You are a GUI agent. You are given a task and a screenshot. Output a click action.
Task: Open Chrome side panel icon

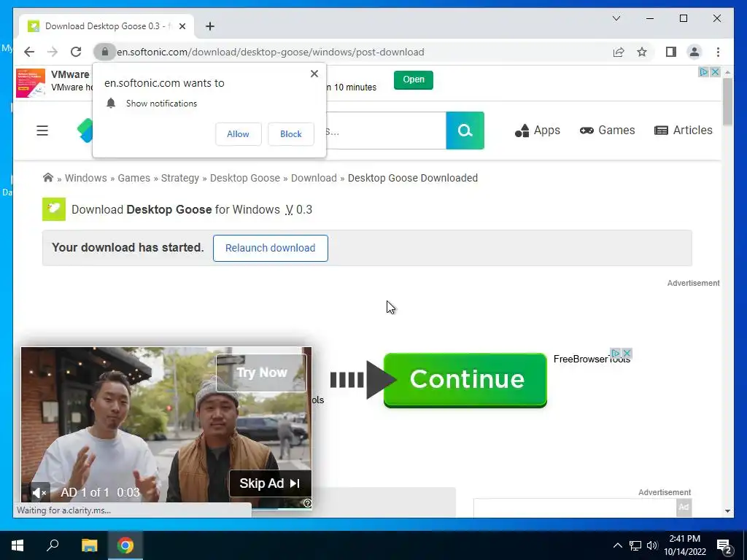point(671,52)
